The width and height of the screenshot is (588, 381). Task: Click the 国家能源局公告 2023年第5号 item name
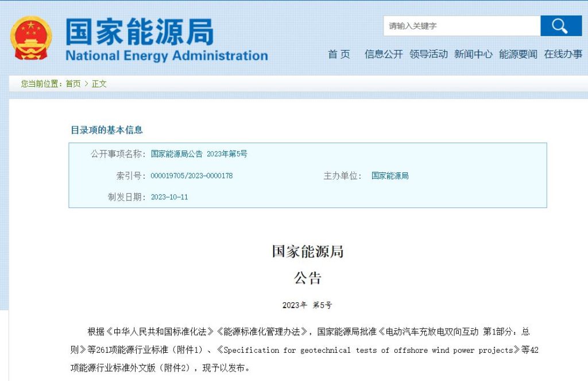pyautogui.click(x=199, y=154)
